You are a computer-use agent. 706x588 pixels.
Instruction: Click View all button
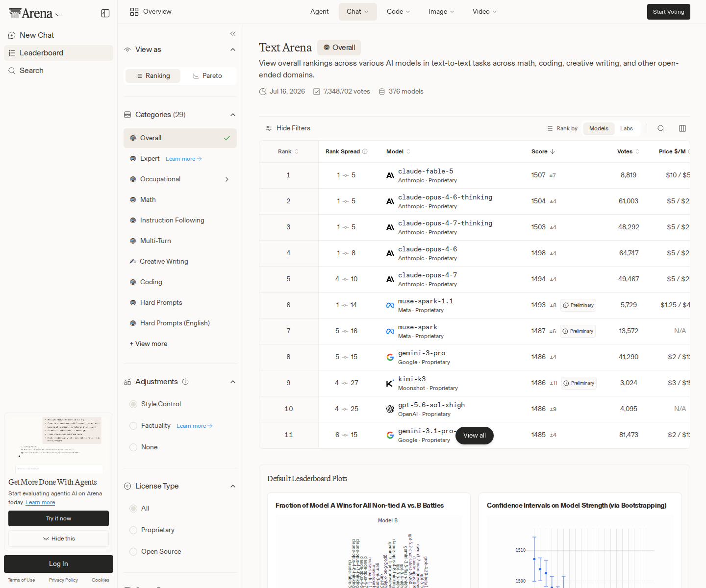point(474,436)
